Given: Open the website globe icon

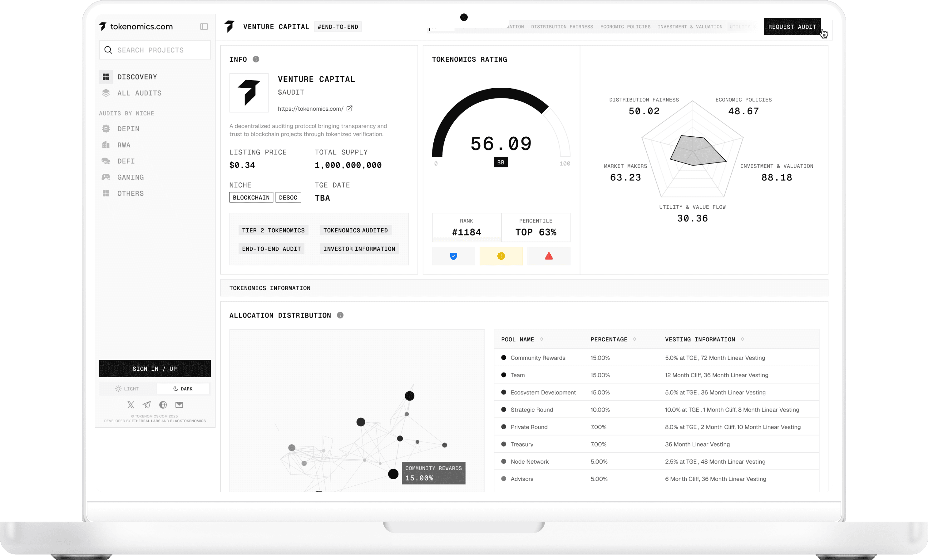Looking at the screenshot, I should tap(163, 405).
